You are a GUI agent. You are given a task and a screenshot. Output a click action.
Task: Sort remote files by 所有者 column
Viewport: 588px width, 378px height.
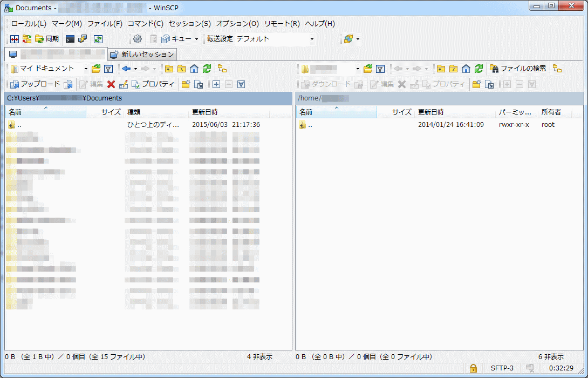click(x=555, y=112)
